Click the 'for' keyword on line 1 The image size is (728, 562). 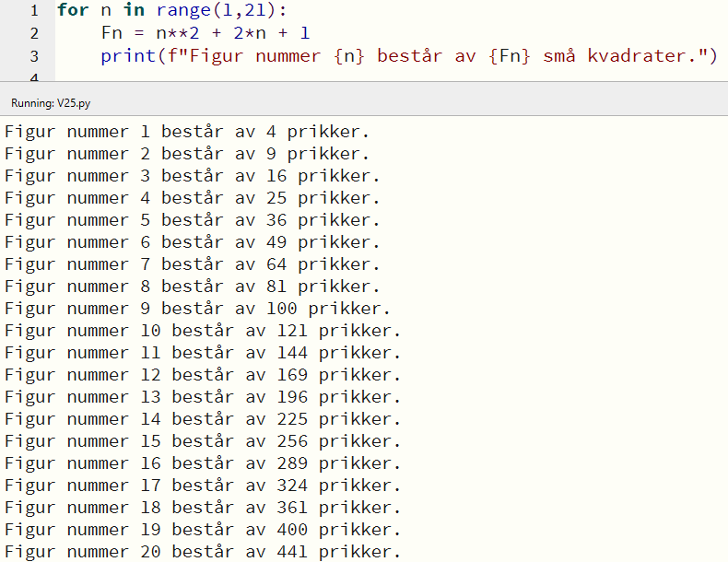pyautogui.click(x=72, y=11)
